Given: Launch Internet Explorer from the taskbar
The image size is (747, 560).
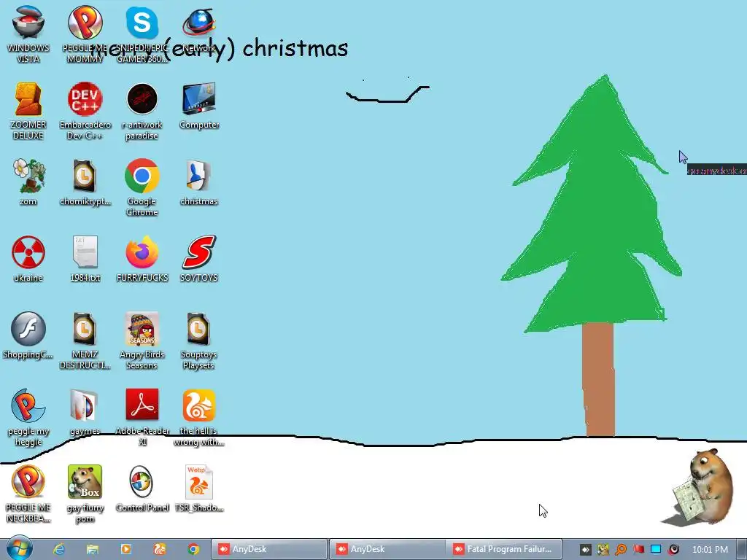Looking at the screenshot, I should pos(58,549).
